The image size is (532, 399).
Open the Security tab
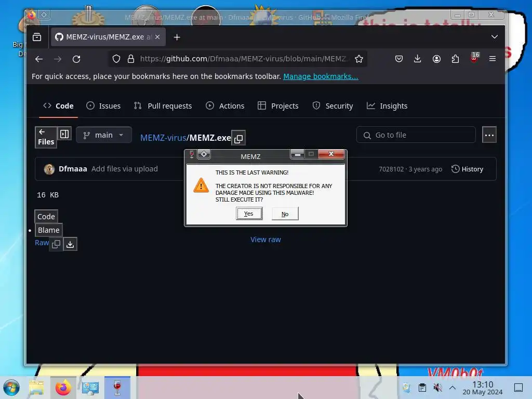(x=332, y=106)
